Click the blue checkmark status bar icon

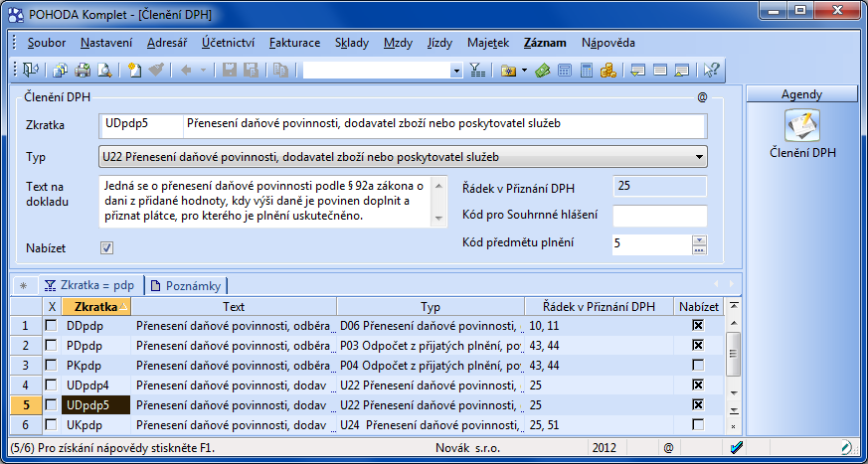point(737,447)
